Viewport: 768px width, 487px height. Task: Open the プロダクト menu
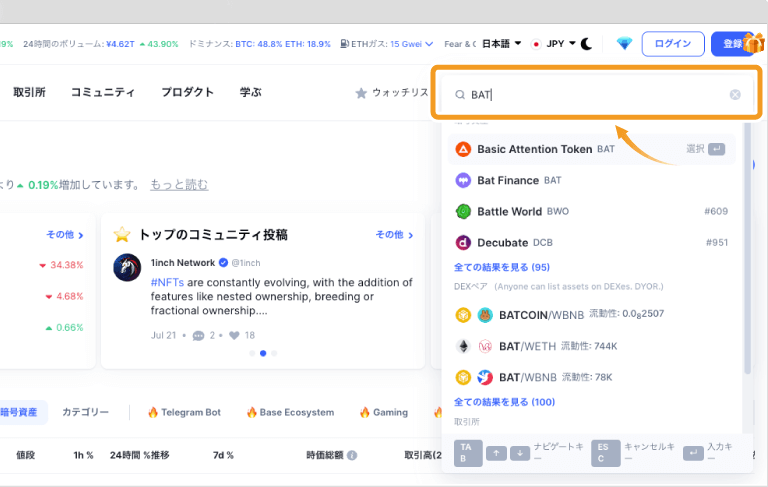point(188,92)
